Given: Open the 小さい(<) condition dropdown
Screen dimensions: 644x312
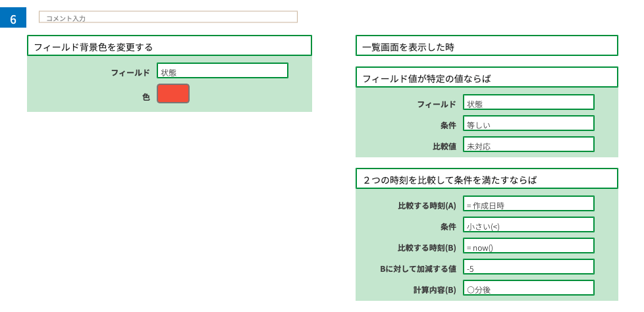Looking at the screenshot, I should [529, 224].
